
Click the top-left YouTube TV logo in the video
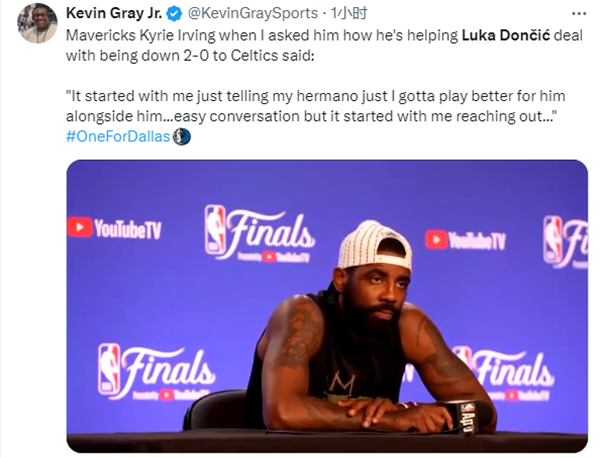pyautogui.click(x=114, y=228)
